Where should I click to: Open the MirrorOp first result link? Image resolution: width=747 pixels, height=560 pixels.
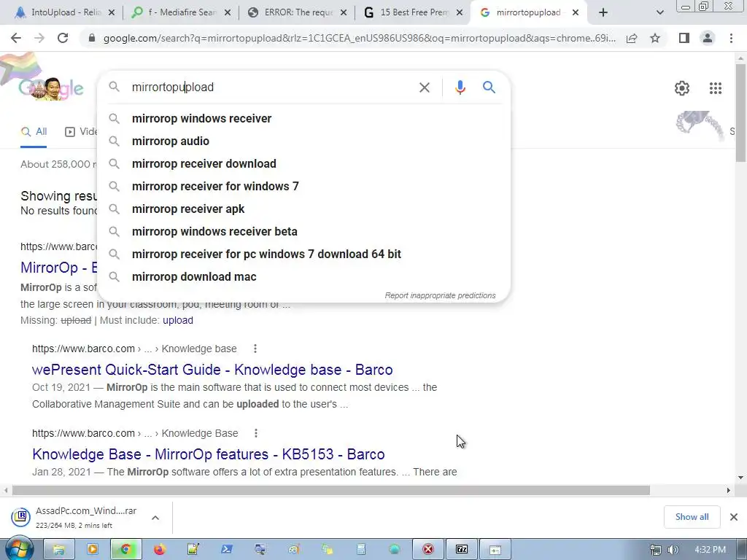58,268
